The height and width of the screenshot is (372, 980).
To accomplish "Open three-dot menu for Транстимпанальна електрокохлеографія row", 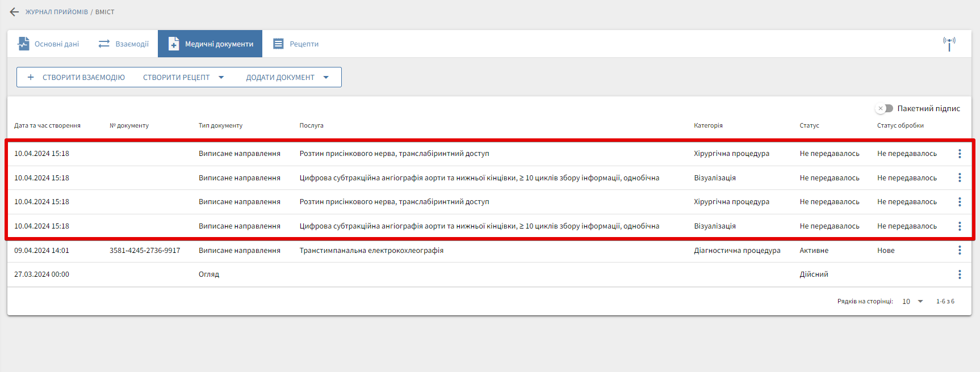I will (x=960, y=250).
